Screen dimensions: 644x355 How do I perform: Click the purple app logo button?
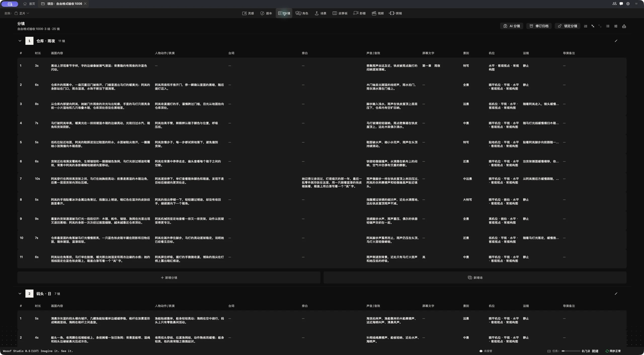(x=10, y=4)
